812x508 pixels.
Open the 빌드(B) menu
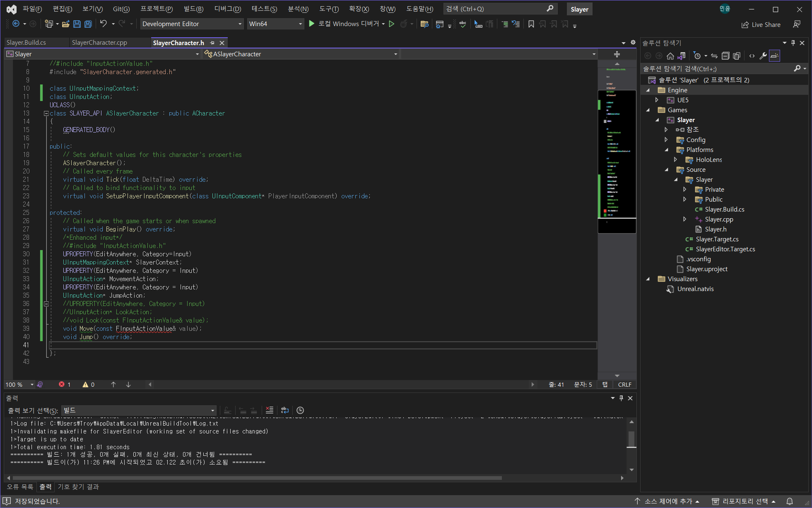pos(193,9)
